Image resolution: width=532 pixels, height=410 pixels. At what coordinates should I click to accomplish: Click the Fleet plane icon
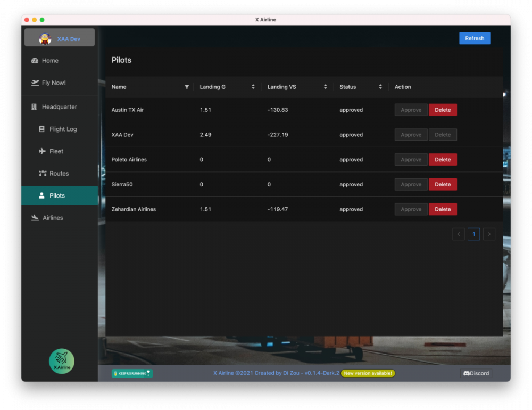point(43,151)
